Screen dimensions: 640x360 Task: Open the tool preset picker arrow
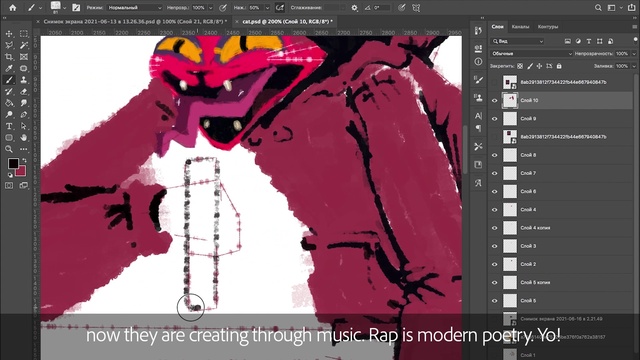[40, 7]
